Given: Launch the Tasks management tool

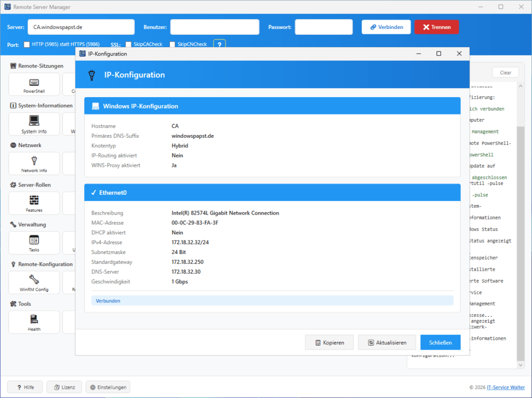Looking at the screenshot, I should click(x=33, y=243).
